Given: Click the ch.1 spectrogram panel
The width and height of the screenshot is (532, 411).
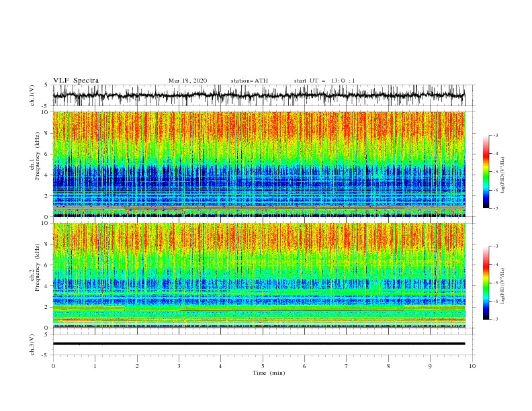Looking at the screenshot, I should tap(259, 164).
